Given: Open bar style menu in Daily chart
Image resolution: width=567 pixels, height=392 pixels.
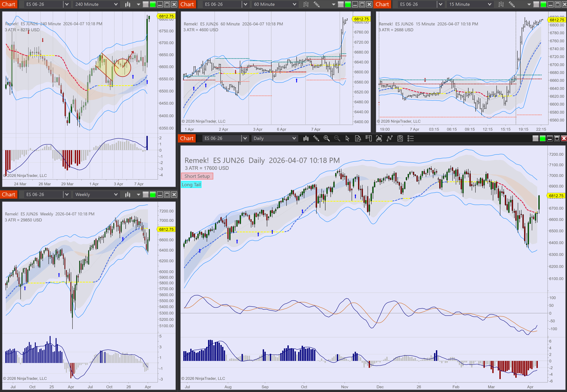Looking at the screenshot, I should click(x=305, y=139).
